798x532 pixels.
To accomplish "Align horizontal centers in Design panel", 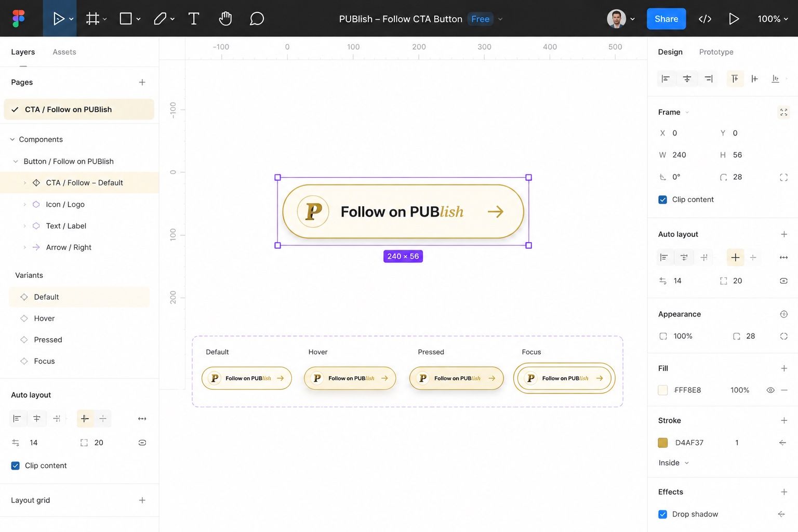I will (x=687, y=79).
